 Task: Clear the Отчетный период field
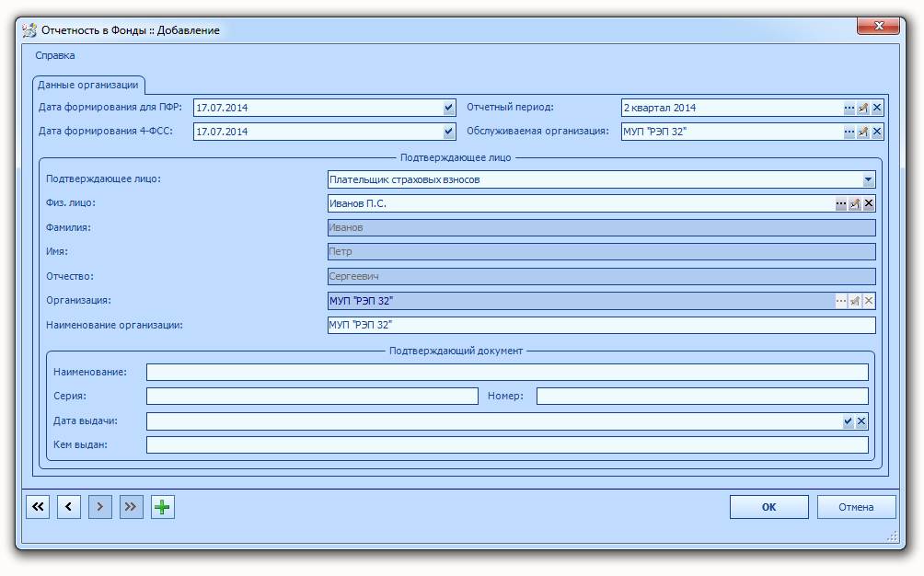point(877,108)
